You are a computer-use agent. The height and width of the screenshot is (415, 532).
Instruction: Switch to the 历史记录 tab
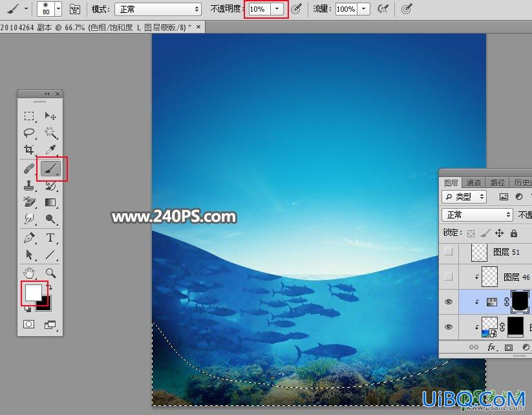click(x=522, y=183)
